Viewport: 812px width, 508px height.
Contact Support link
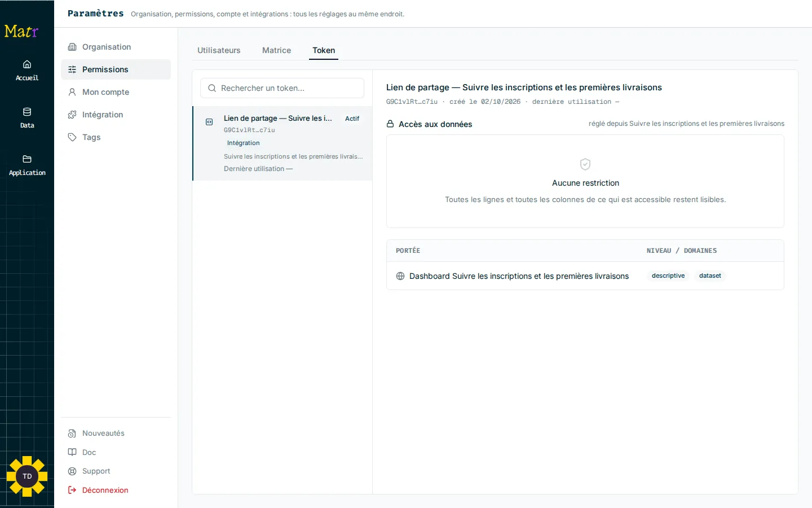116,471
